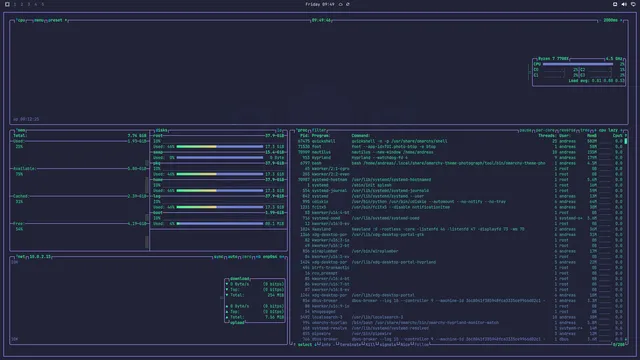Toggle auto scaling in the net box
The width and height of the screenshot is (640, 360).
click(x=233, y=257)
